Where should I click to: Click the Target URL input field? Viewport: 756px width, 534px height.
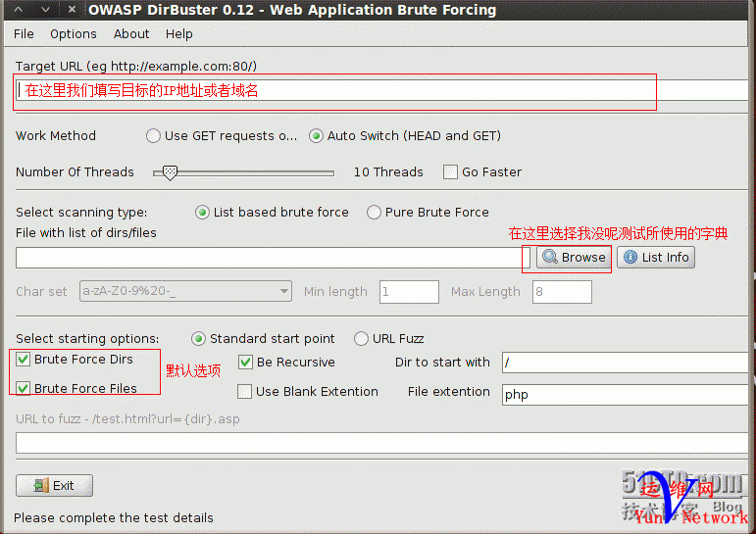pos(380,90)
